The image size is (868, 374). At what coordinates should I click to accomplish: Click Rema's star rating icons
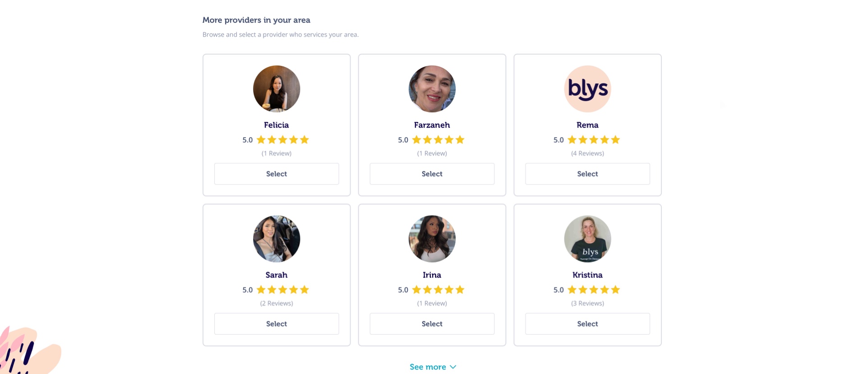[x=594, y=140]
